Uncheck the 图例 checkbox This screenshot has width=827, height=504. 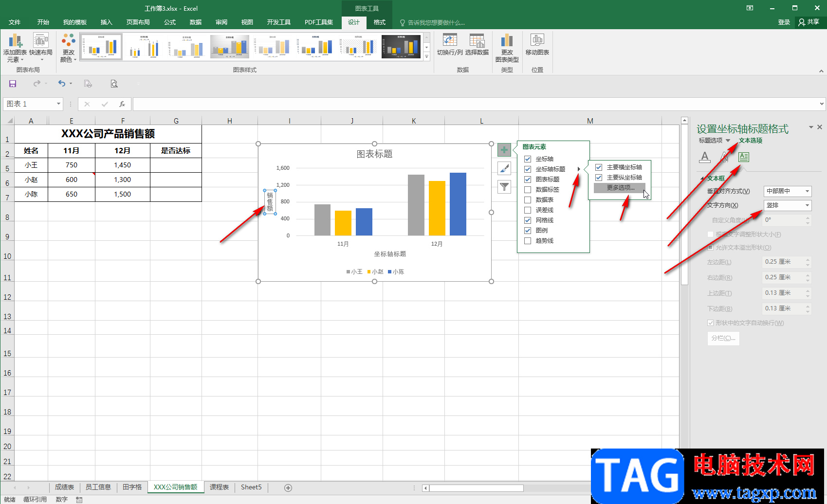[528, 231]
